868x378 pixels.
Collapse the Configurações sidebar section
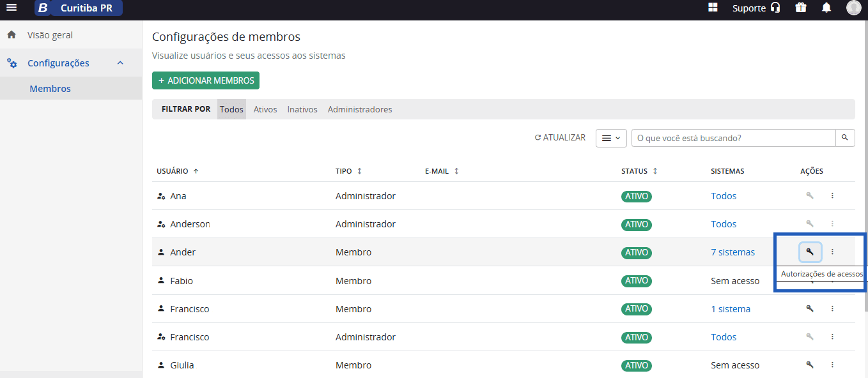[x=120, y=63]
